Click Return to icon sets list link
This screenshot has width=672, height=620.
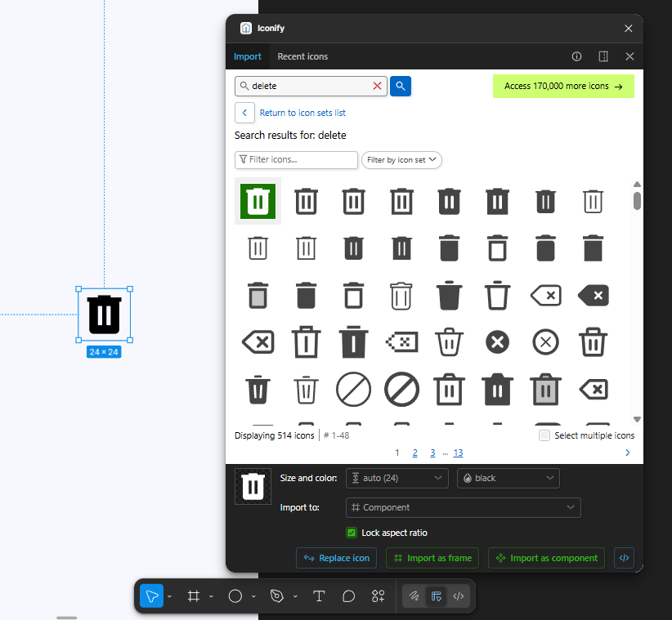[x=302, y=113]
